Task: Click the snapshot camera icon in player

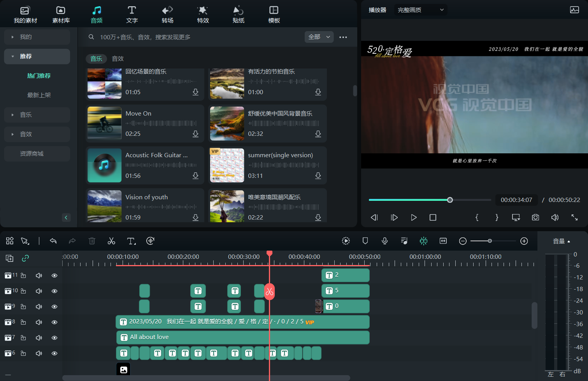Action: point(535,218)
